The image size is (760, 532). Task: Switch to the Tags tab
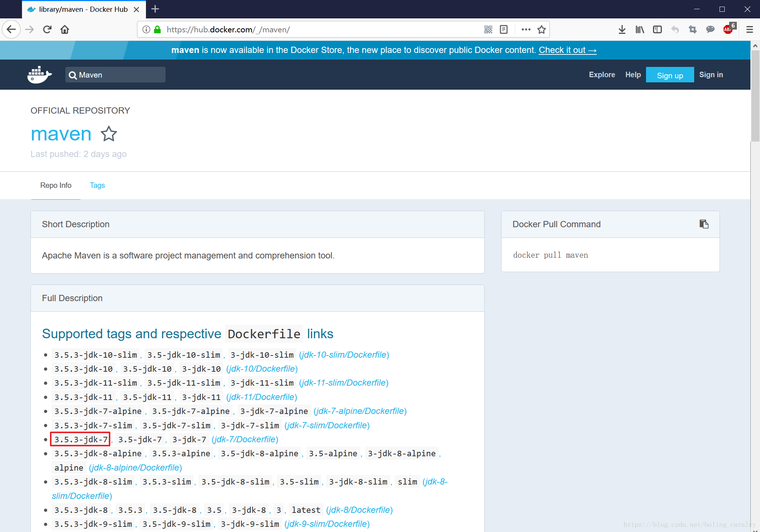(x=97, y=185)
